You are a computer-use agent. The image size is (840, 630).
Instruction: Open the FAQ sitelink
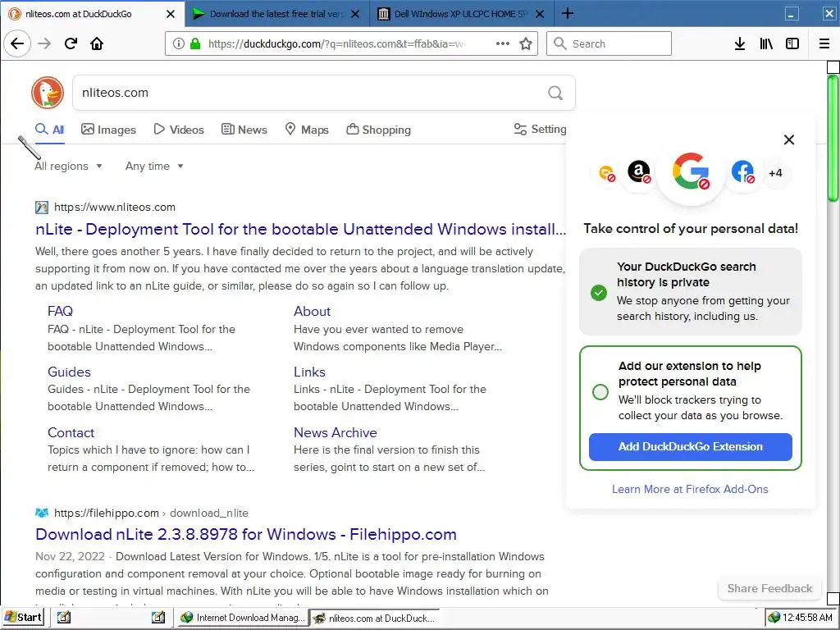[x=60, y=311]
